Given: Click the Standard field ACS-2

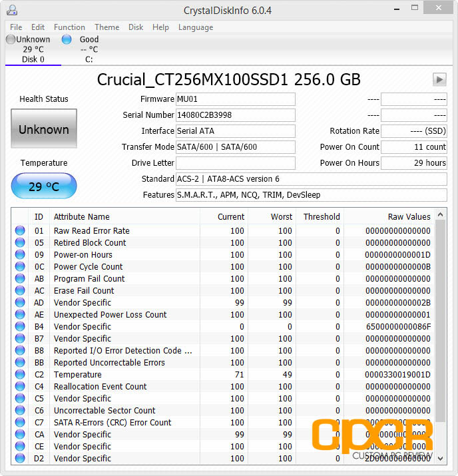Looking at the screenshot, I should point(312,179).
